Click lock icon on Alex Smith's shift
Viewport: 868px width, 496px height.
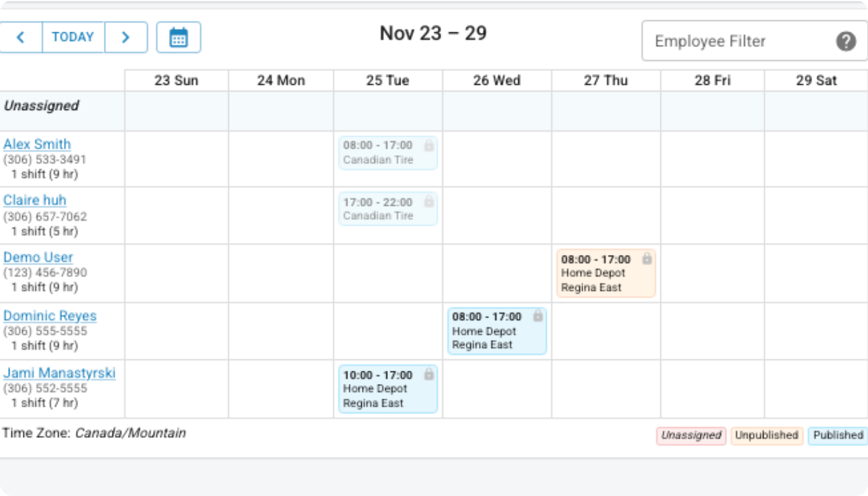[429, 146]
